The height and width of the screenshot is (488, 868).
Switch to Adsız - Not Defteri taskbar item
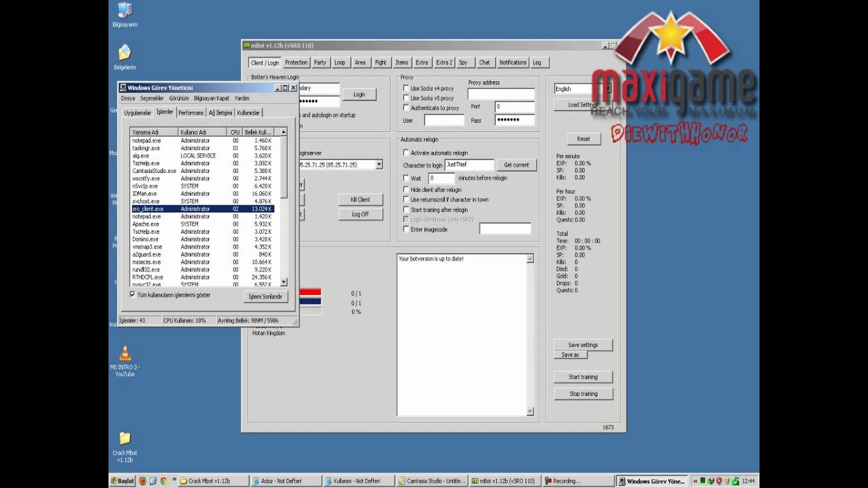click(286, 481)
